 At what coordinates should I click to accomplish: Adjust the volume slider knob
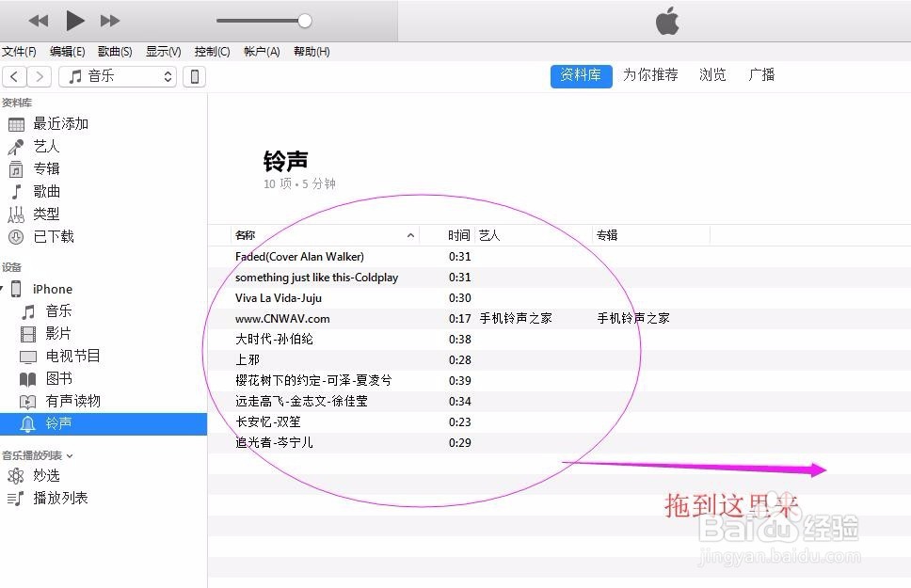point(304,21)
